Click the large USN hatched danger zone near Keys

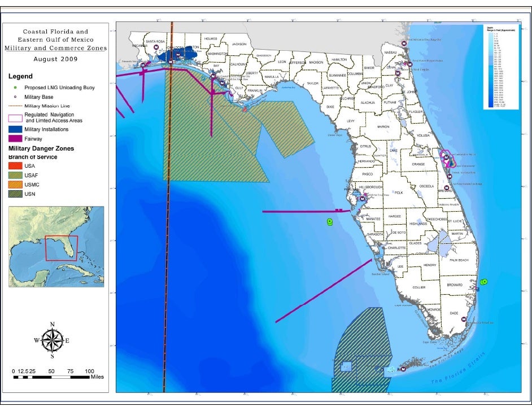click(361, 349)
